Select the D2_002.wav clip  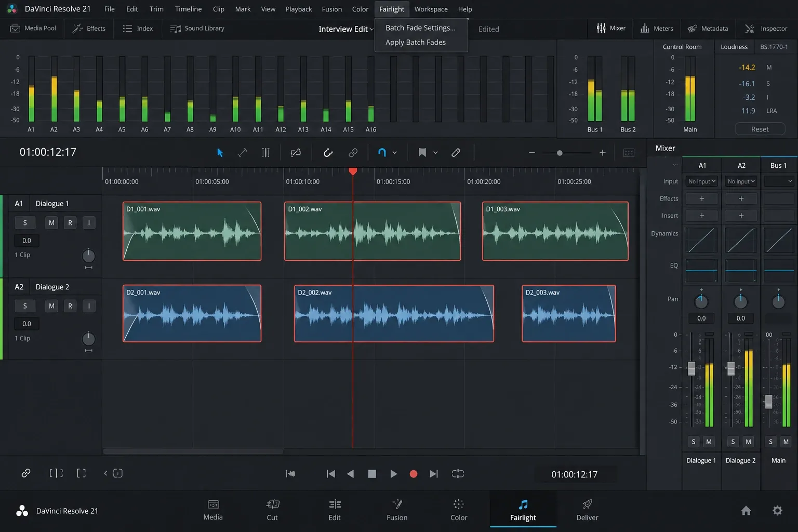coord(394,313)
